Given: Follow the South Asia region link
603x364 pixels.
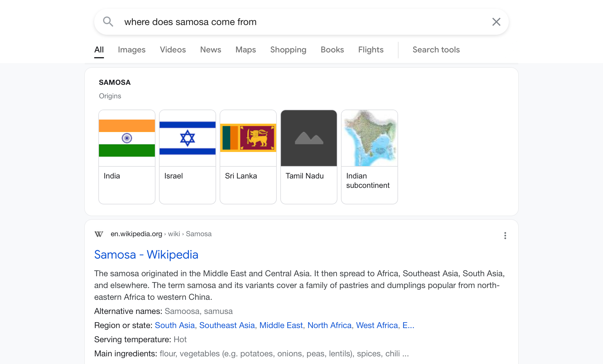Looking at the screenshot, I should click(175, 325).
